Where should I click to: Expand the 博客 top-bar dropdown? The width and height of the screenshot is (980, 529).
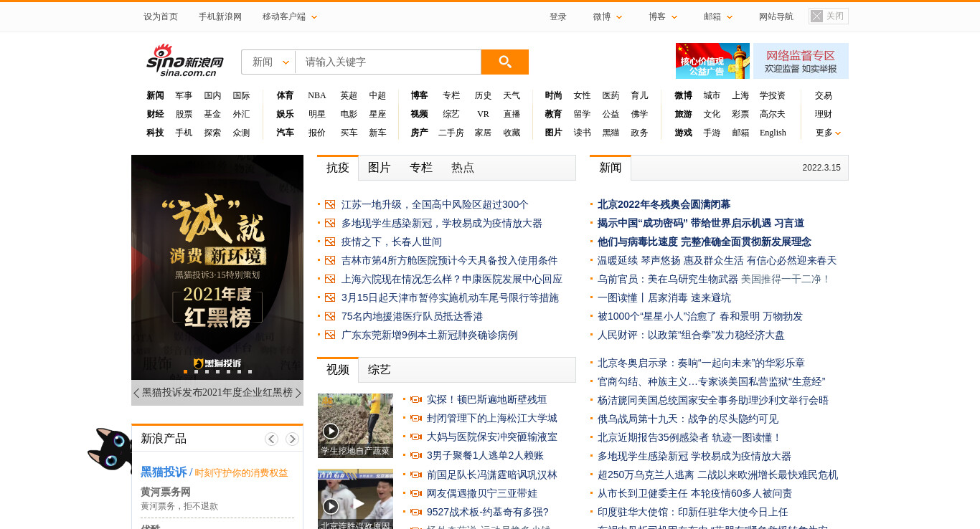pos(663,16)
